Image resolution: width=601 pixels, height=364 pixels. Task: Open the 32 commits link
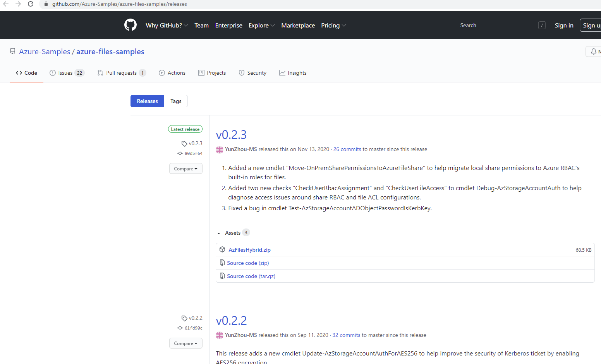(x=346, y=335)
